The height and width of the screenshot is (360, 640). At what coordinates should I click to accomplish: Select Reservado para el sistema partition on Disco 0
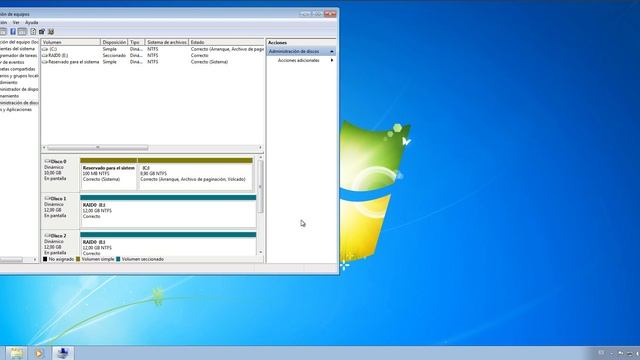(x=109, y=174)
